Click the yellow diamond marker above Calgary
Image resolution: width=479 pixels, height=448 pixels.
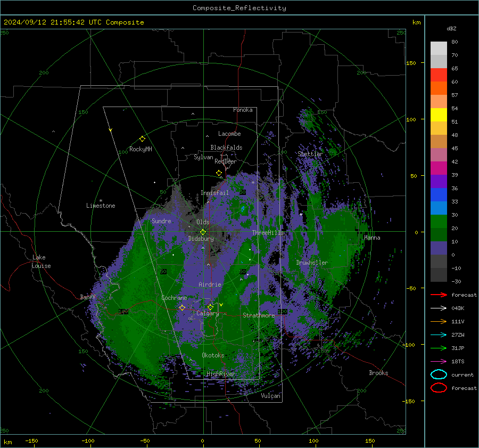210,307
